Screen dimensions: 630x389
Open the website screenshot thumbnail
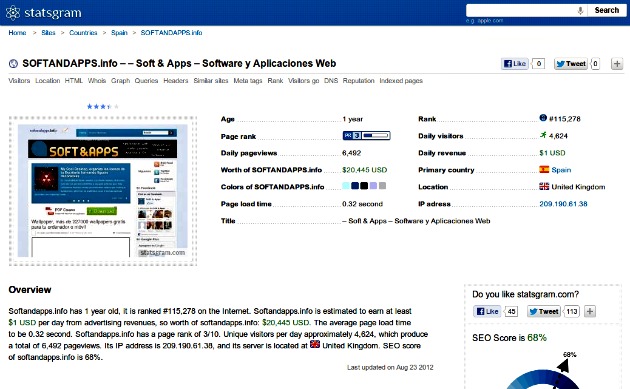pyautogui.click(x=102, y=190)
